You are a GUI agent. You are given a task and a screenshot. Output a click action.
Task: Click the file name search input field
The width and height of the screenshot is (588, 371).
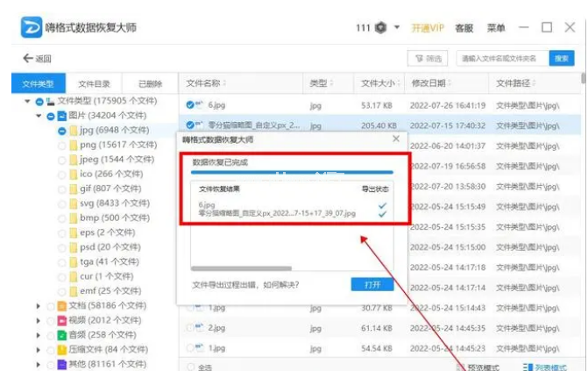tap(499, 59)
